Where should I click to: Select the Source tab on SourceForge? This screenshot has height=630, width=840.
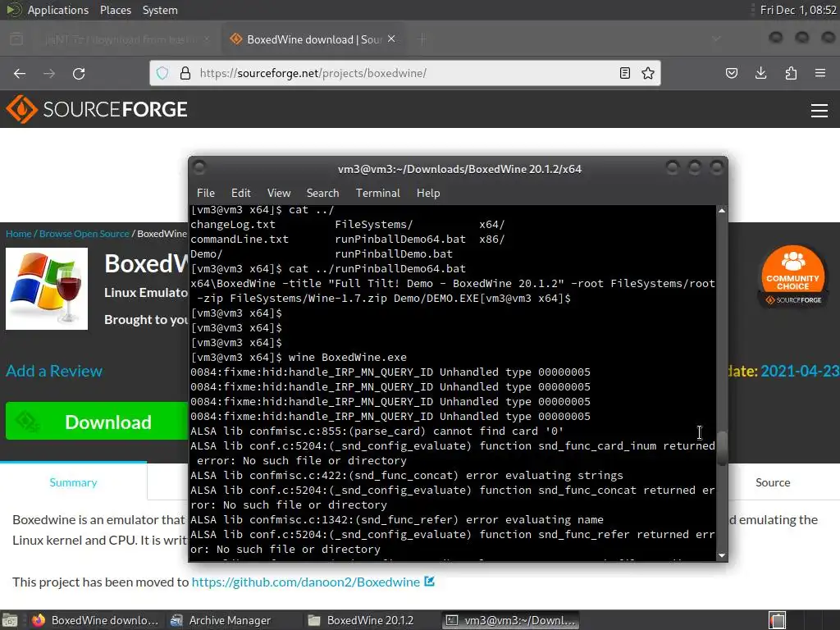(773, 482)
